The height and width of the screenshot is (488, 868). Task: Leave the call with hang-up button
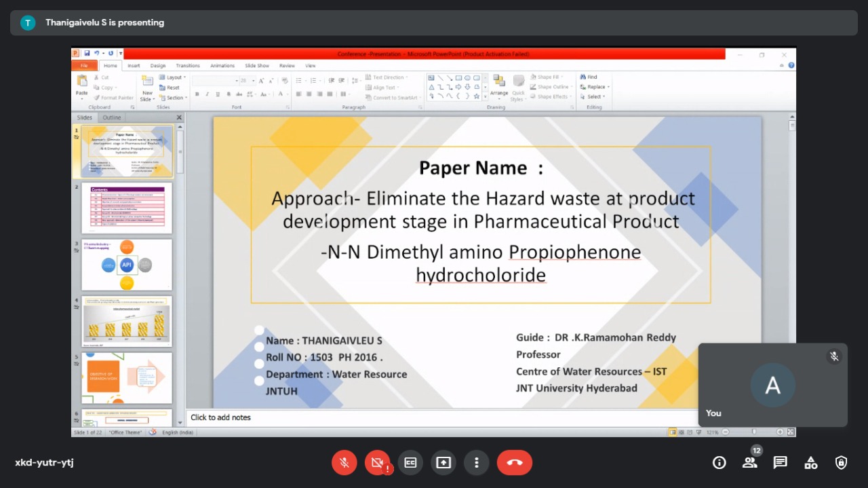(515, 463)
